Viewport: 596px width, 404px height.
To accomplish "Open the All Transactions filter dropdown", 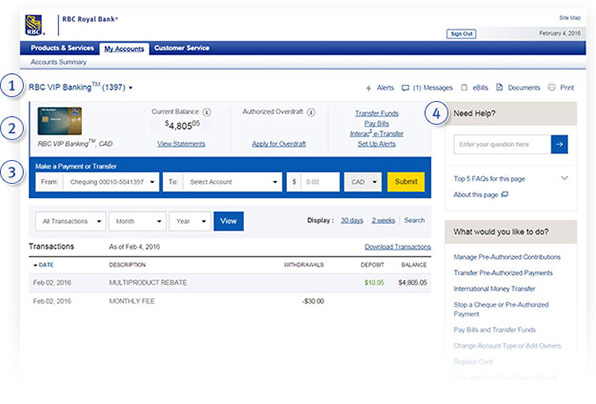I will pos(71,221).
